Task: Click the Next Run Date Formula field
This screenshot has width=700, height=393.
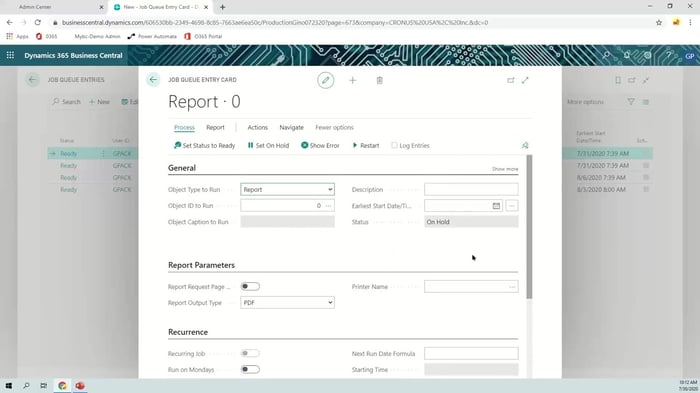Action: [471, 353]
